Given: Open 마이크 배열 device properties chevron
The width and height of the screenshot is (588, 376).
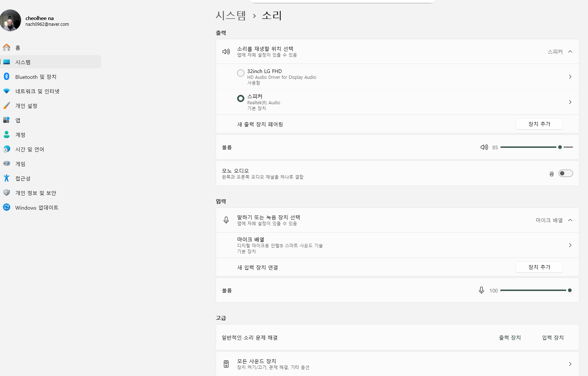Looking at the screenshot, I should [570, 245].
